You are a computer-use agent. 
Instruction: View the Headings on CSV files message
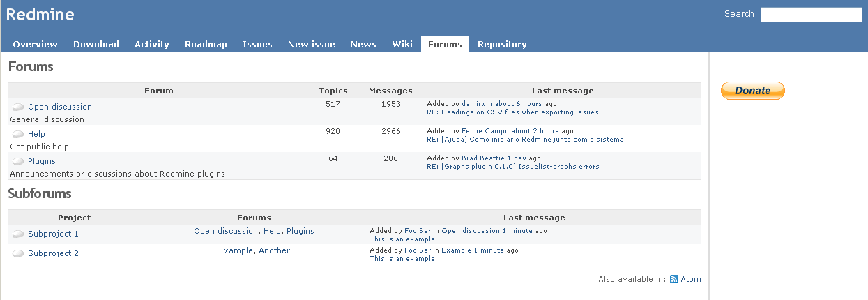(x=512, y=112)
